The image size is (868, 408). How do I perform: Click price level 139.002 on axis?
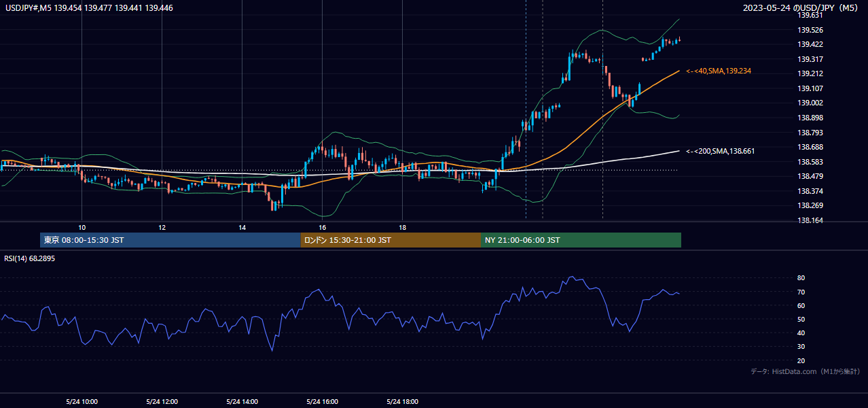coord(810,103)
